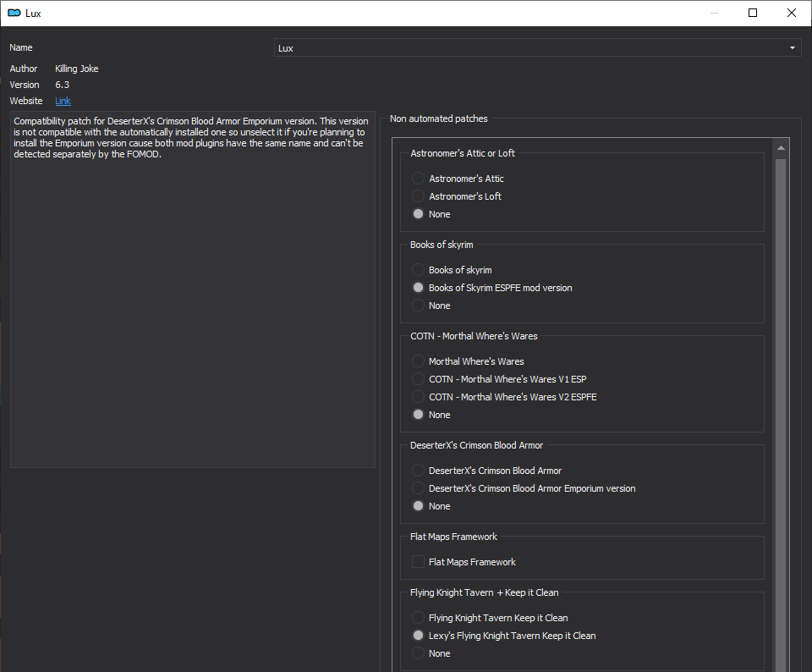The height and width of the screenshot is (672, 812).
Task: Click the Lux name combo box
Action: pos(538,47)
